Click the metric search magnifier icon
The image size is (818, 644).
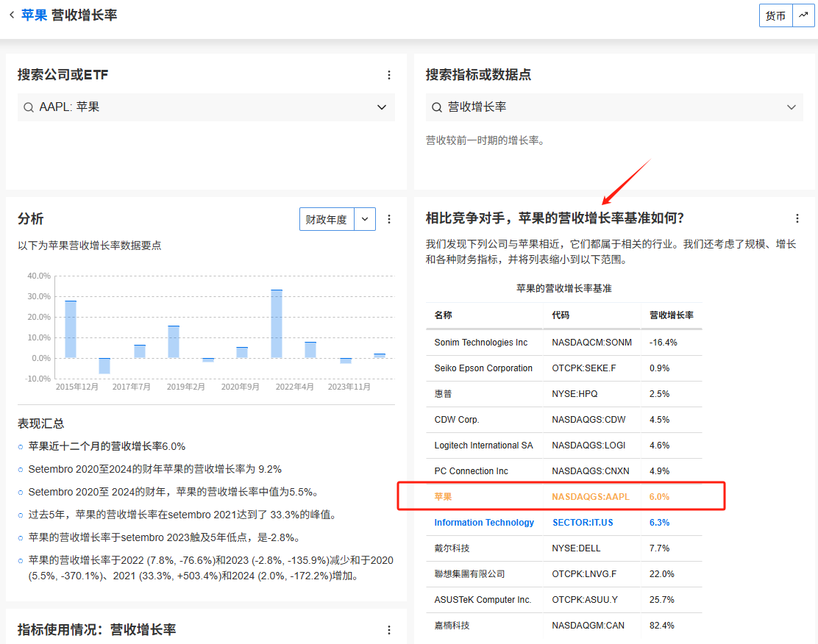(x=437, y=107)
